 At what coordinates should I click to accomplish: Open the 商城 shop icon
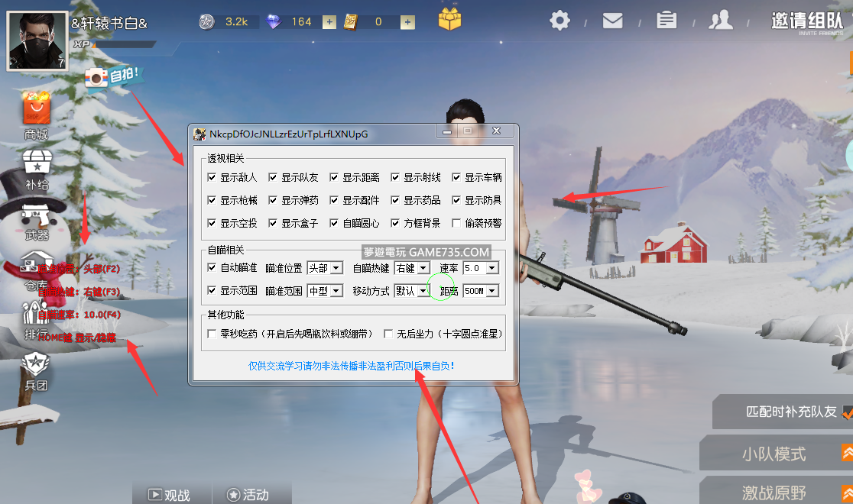point(36,109)
